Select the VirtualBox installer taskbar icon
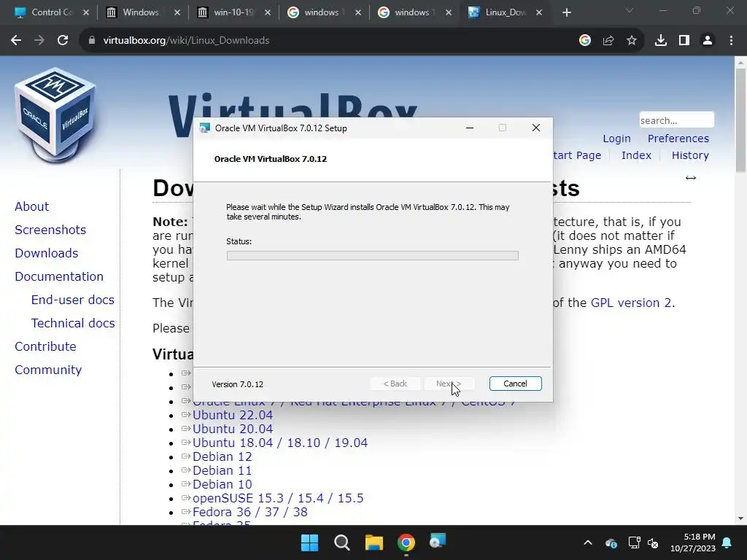 tap(438, 542)
